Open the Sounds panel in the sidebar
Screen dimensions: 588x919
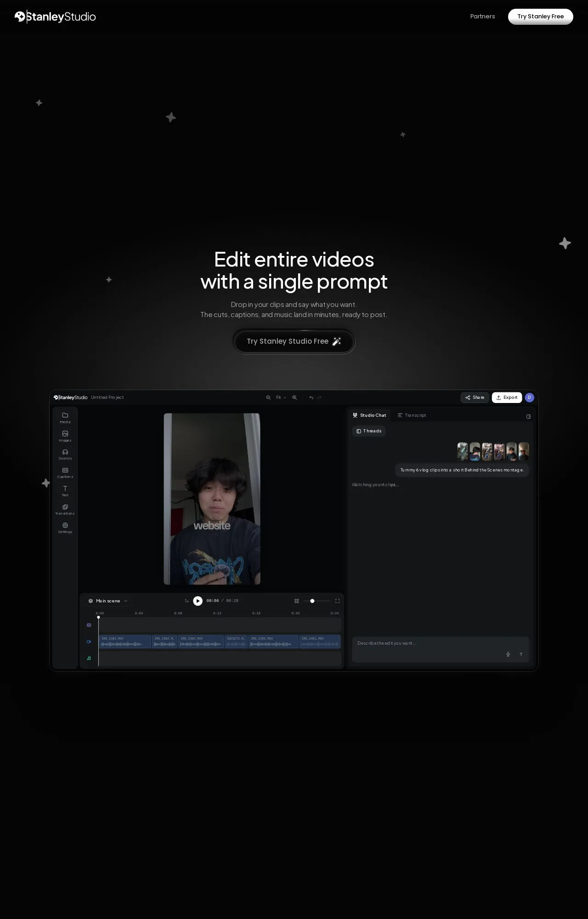65,454
